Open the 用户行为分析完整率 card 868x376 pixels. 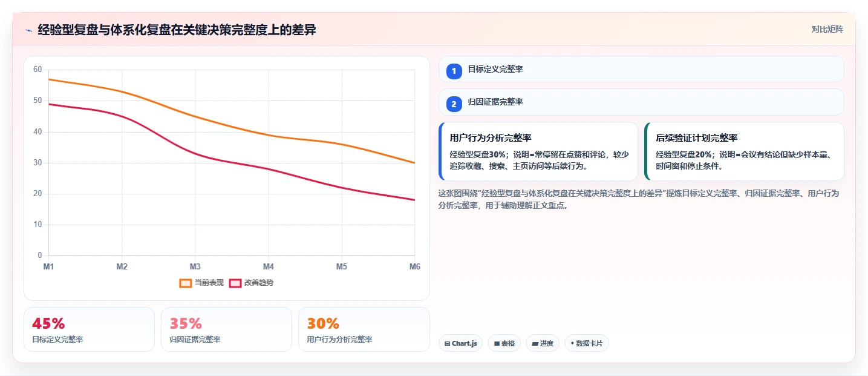point(538,151)
